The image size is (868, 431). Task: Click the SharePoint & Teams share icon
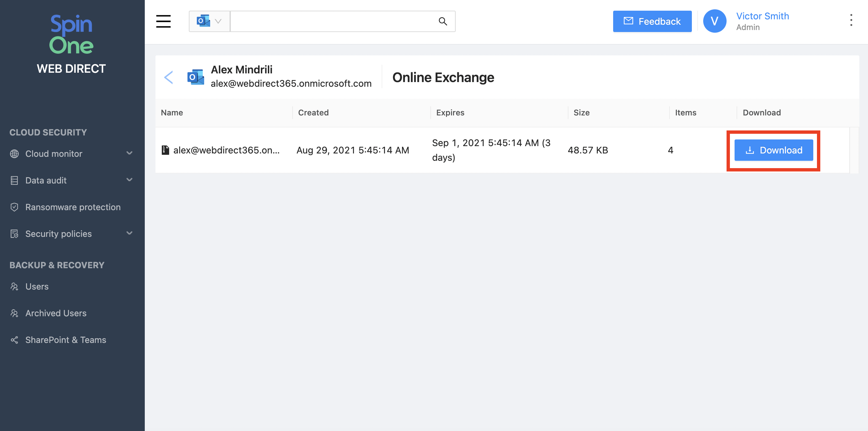coord(14,340)
